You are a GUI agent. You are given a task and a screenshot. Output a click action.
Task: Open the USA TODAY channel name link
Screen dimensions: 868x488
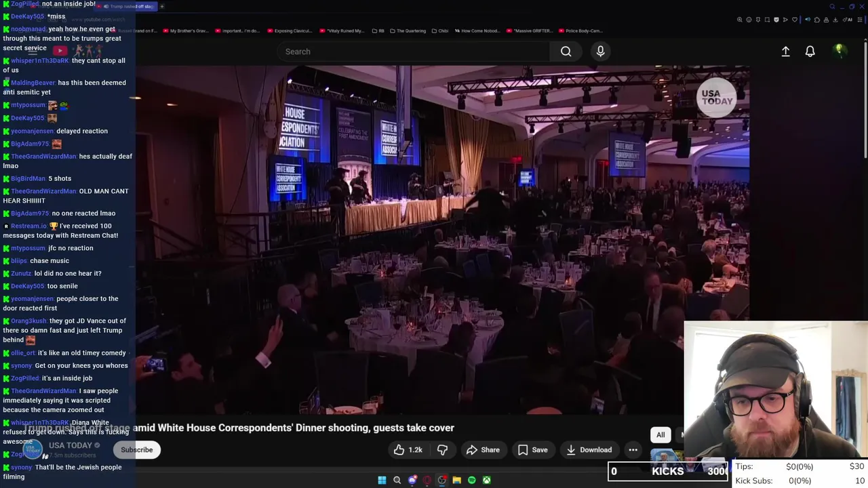pos(70,445)
